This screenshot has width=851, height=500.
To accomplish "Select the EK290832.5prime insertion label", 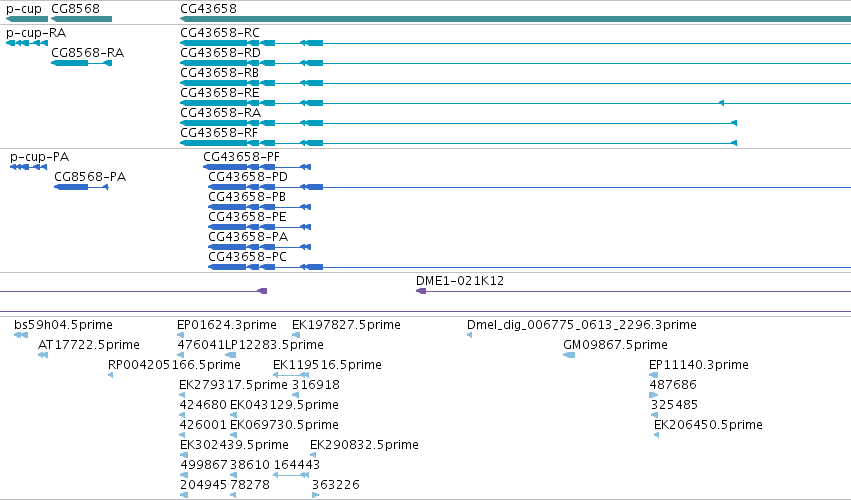I will pyautogui.click(x=364, y=445).
